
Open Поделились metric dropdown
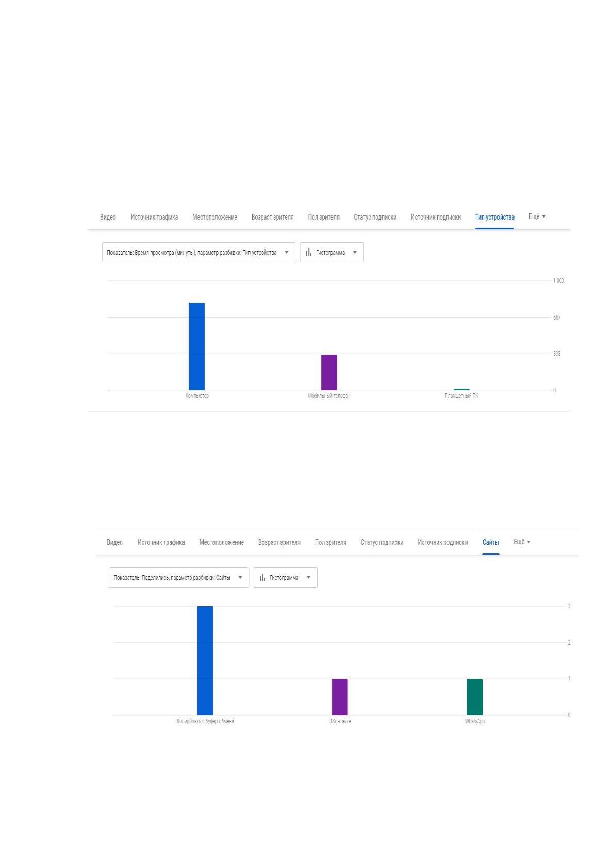tap(179, 578)
